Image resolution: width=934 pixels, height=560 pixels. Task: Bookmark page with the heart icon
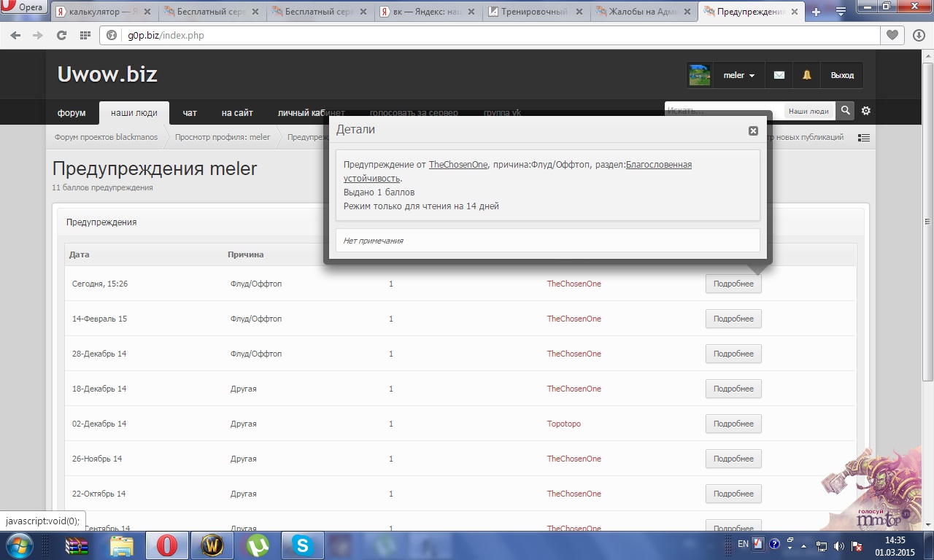(x=892, y=35)
